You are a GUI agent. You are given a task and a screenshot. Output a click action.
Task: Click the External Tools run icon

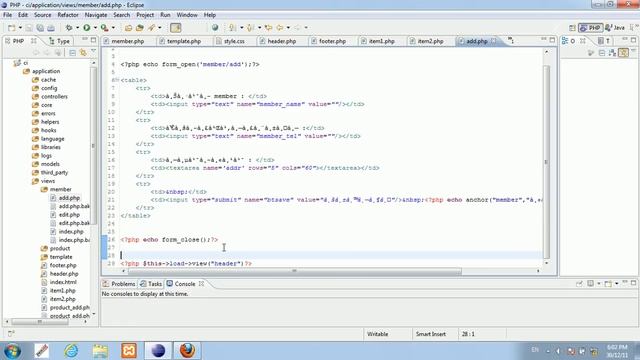coord(104,28)
